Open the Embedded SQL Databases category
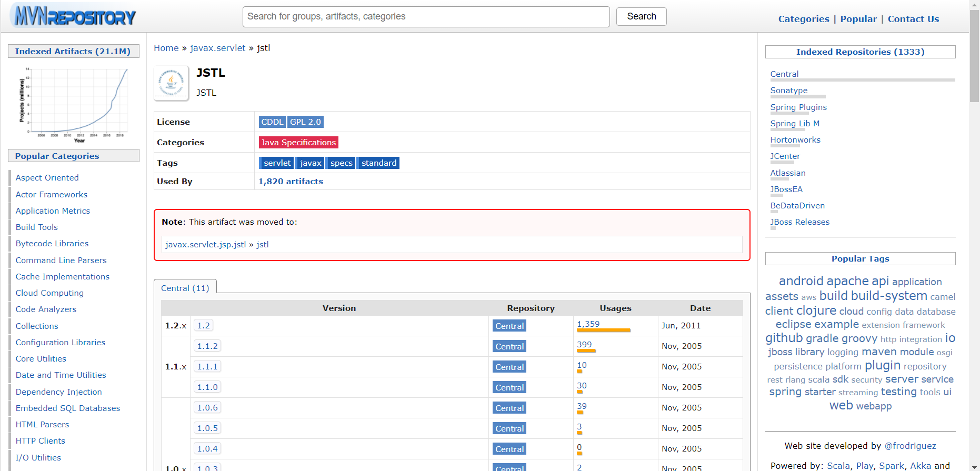Screen dimensions: 980x471 coord(68,408)
